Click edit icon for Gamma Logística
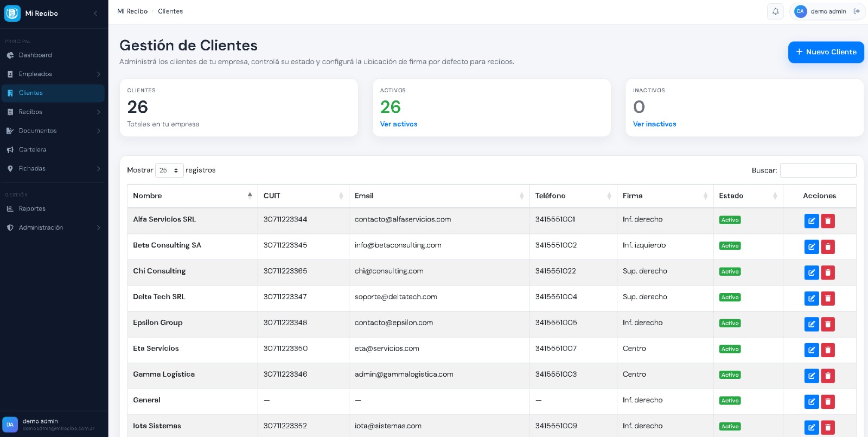Viewport: 868px width, 437px height. click(811, 376)
